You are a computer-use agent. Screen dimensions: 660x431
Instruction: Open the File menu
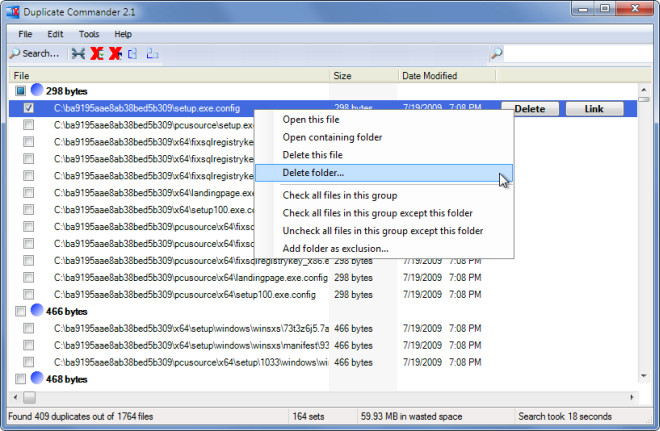[25, 34]
